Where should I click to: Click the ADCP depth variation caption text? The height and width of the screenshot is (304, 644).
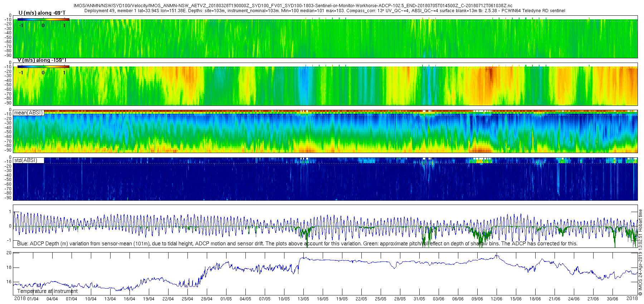[297, 244]
